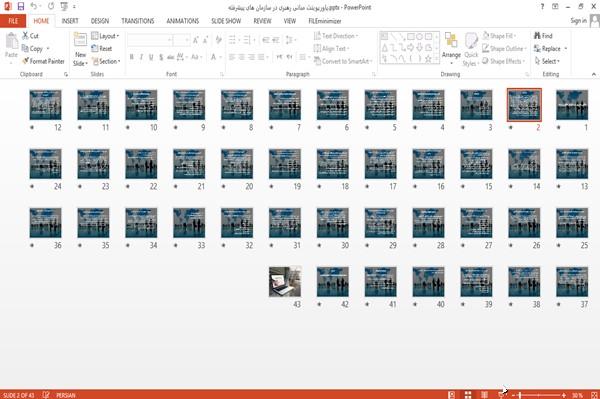Click the Save icon in quick access toolbar
Viewport: 600px width, 399px height.
click(21, 7)
